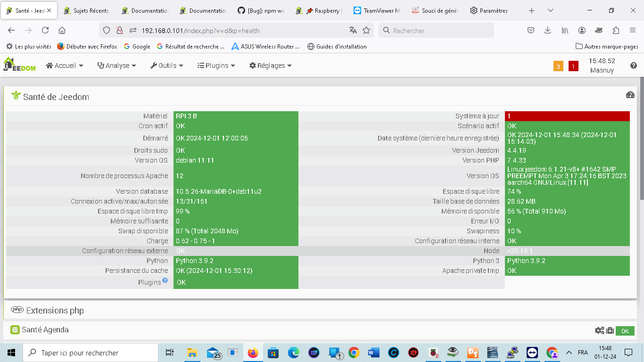Image resolution: width=644 pixels, height=362 pixels.
Task: Click the Jeedom version value 4.4.19
Action: click(567, 150)
